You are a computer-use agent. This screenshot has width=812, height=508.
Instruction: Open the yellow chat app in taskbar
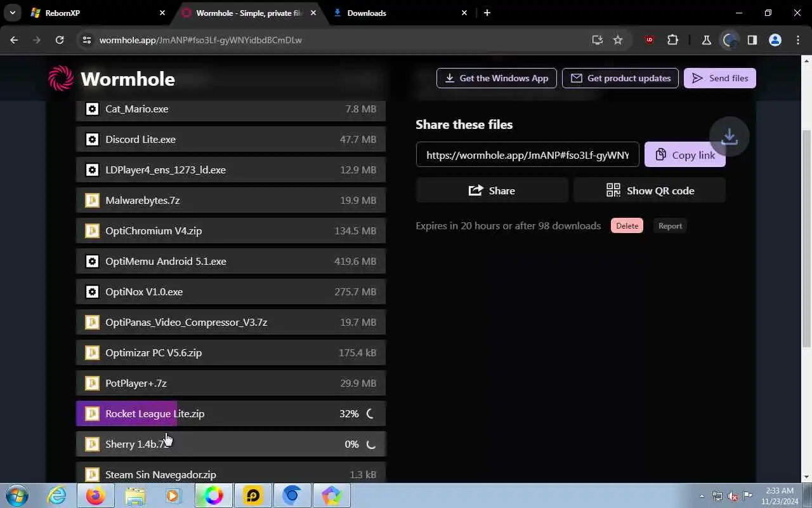(x=253, y=495)
